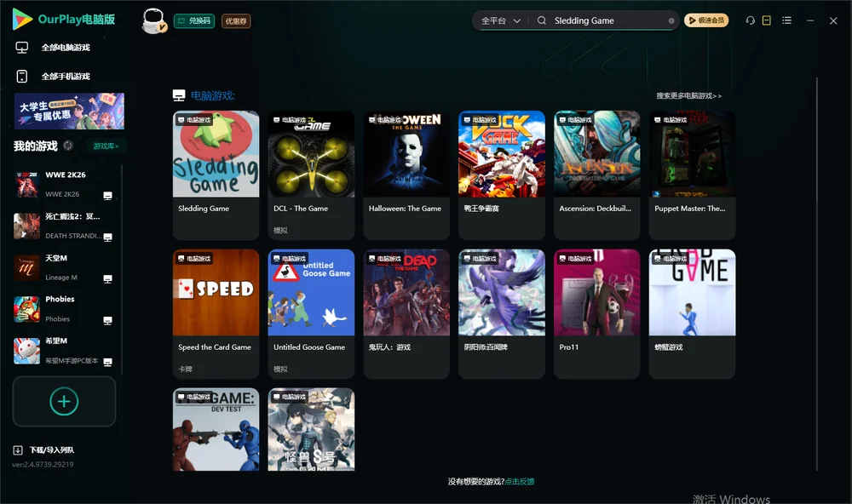Open Phobies entry in my games

click(x=64, y=309)
